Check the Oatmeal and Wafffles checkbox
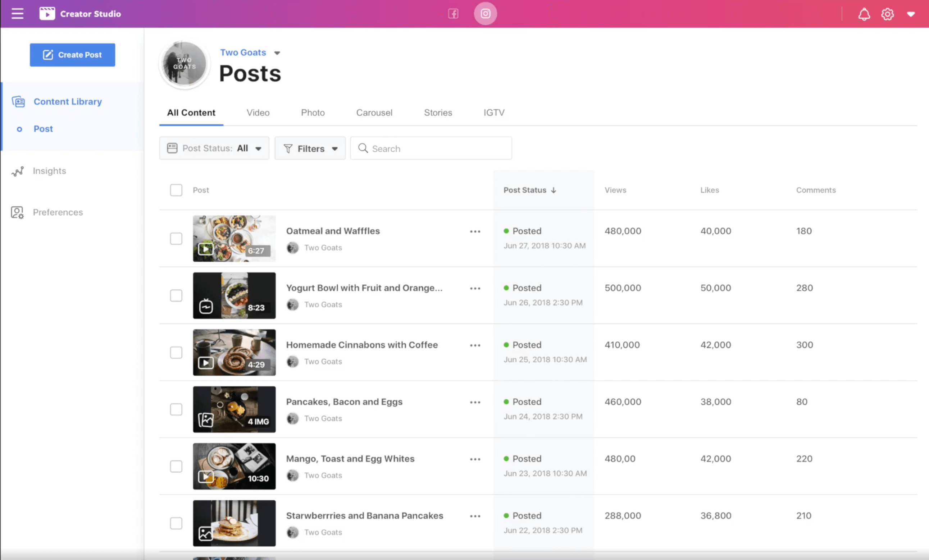The height and width of the screenshot is (560, 929). coord(176,239)
